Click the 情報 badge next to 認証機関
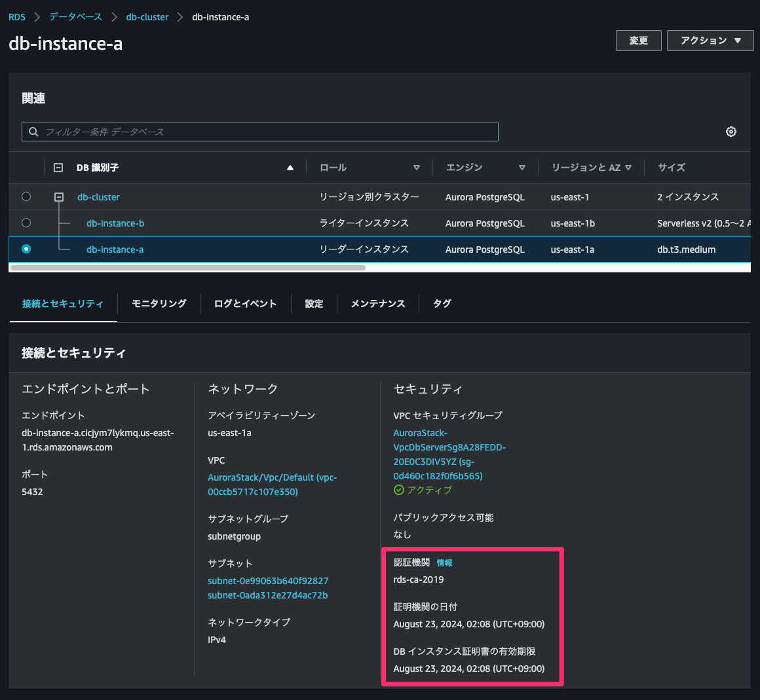Viewport: 760px width, 700px height. [x=445, y=562]
